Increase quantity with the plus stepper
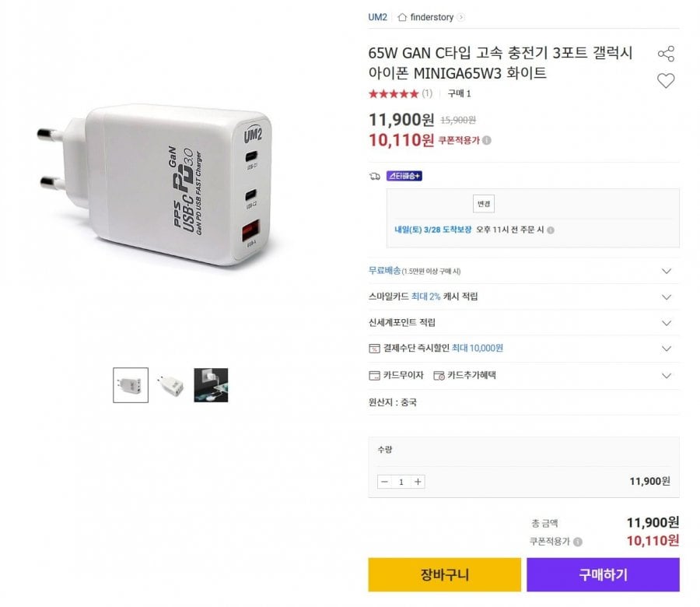Image resolution: width=700 pixels, height=607 pixels. [417, 482]
